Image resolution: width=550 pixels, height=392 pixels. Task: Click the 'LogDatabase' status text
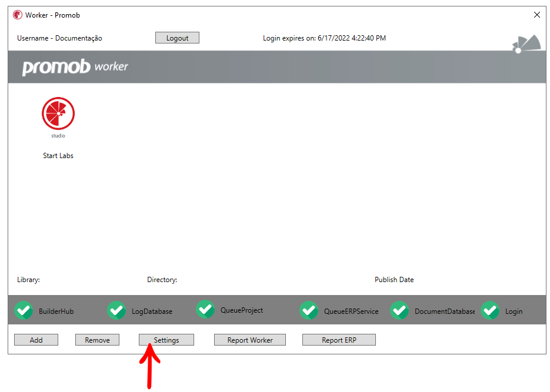[152, 311]
